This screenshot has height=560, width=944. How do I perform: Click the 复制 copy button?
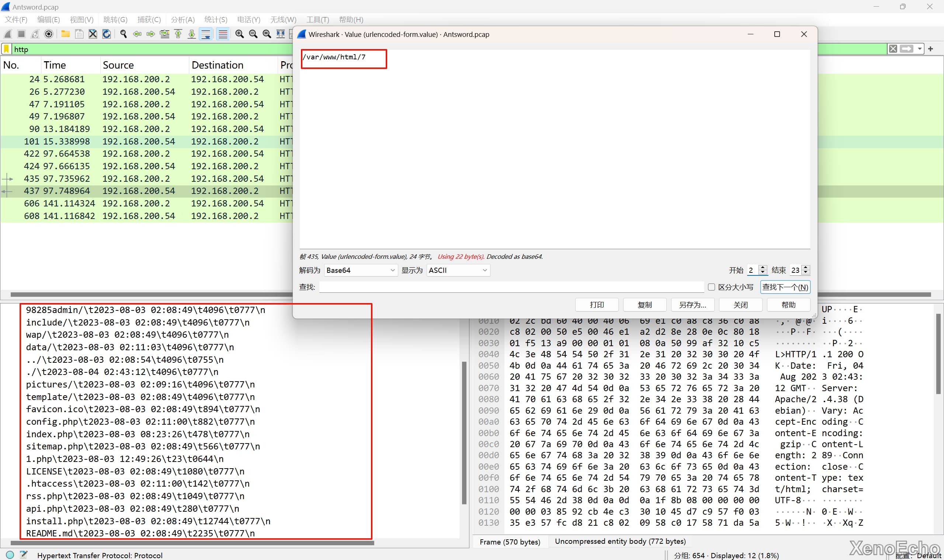[x=644, y=305]
